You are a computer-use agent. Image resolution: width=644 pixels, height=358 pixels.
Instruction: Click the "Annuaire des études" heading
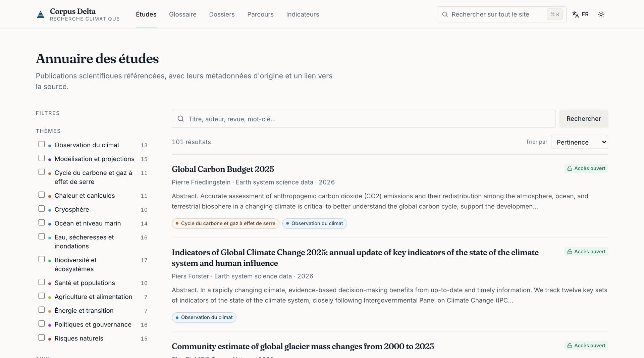[x=97, y=59]
